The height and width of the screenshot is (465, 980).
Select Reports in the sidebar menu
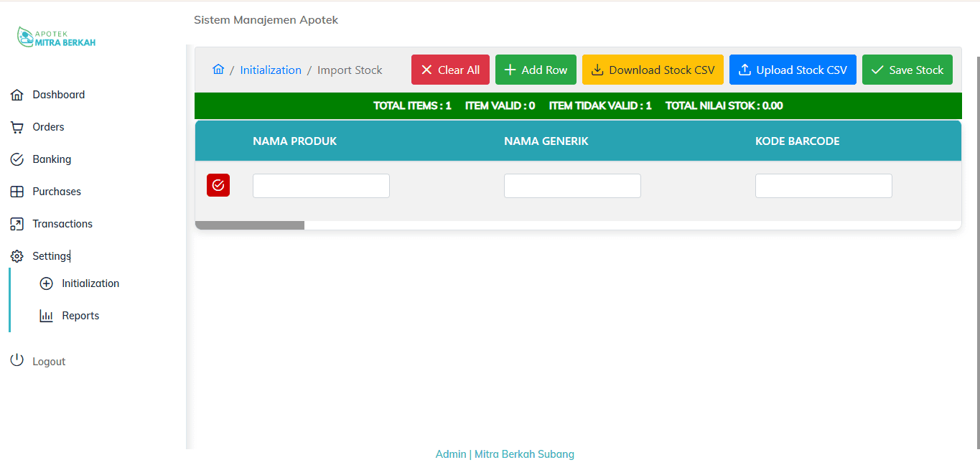click(80, 315)
